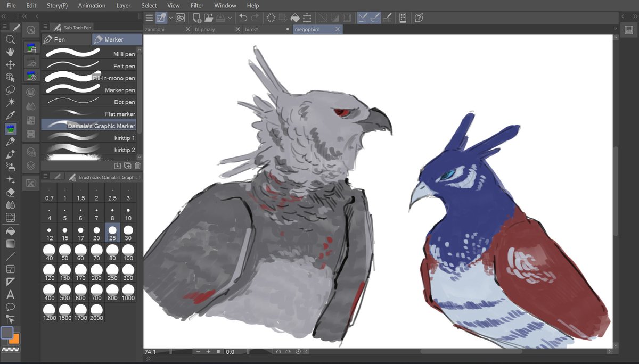Open the Edit menu
The image size is (639, 364).
click(31, 5)
